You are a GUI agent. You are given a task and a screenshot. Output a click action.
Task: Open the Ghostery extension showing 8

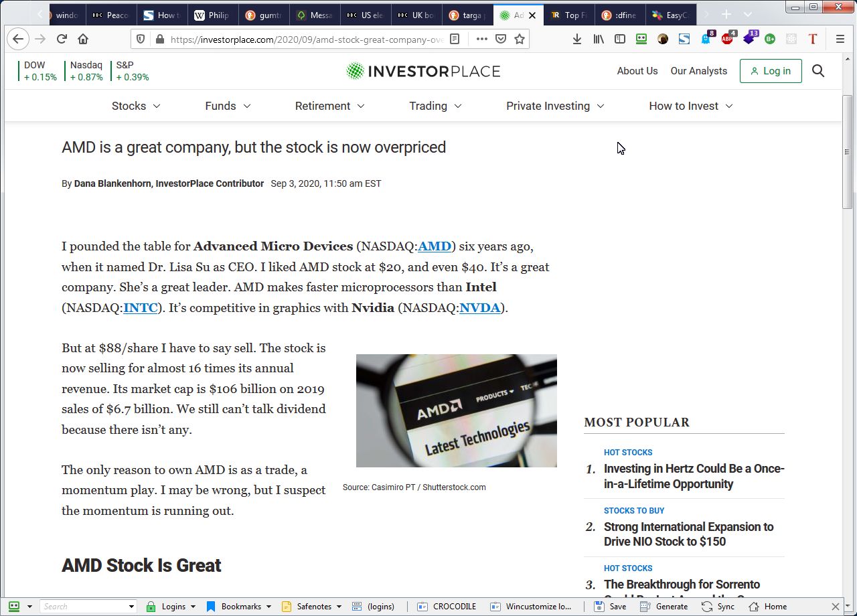[707, 38]
